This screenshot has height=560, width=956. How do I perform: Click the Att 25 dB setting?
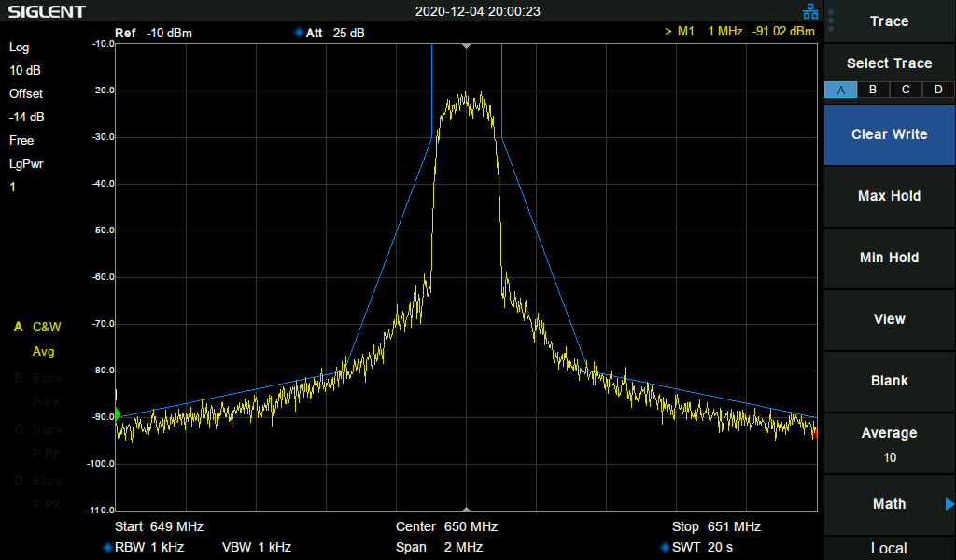pyautogui.click(x=330, y=33)
